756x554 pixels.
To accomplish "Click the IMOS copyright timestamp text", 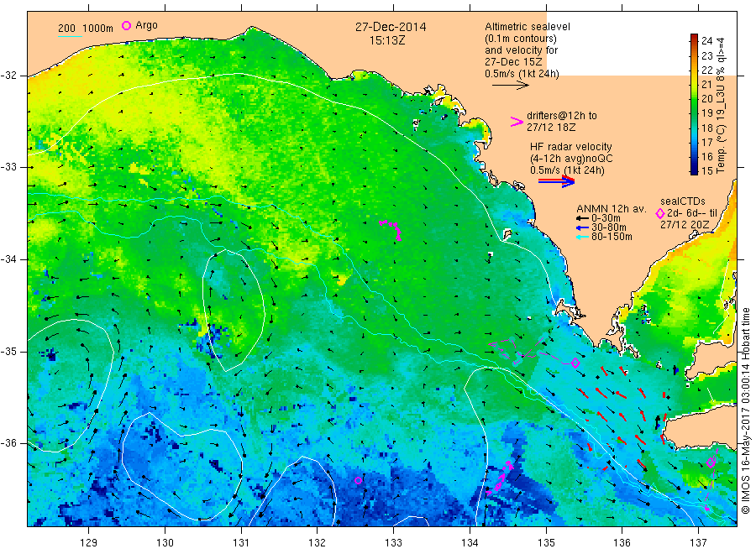I will coord(745,410).
